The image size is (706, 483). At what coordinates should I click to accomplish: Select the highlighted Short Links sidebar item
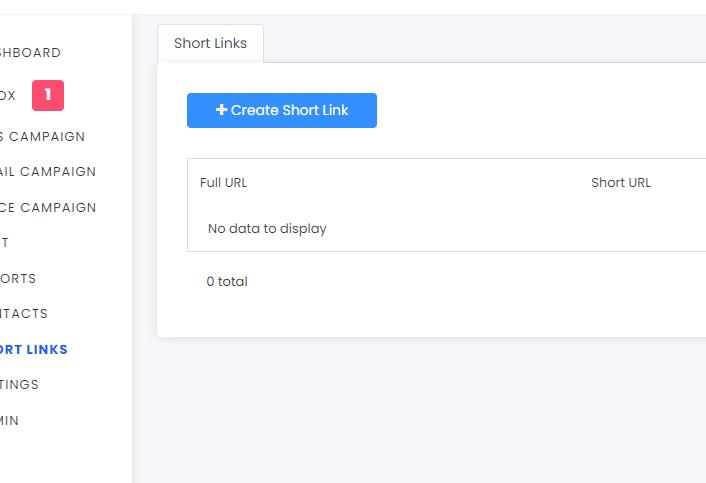[34, 350]
